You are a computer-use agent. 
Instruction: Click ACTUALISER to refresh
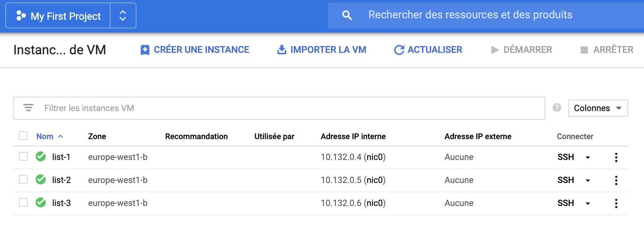pos(428,50)
